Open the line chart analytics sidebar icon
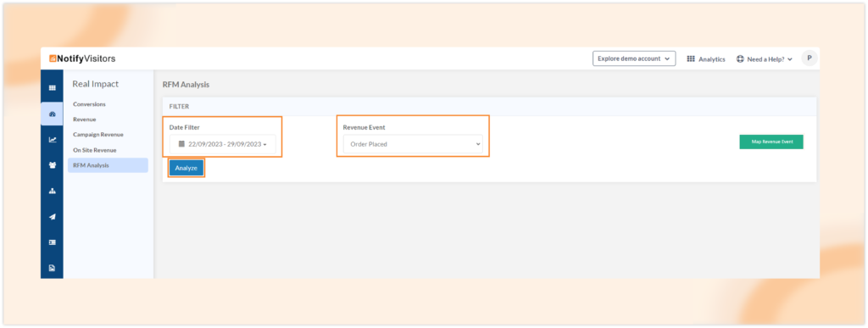The height and width of the screenshot is (328, 868). pos(52,139)
